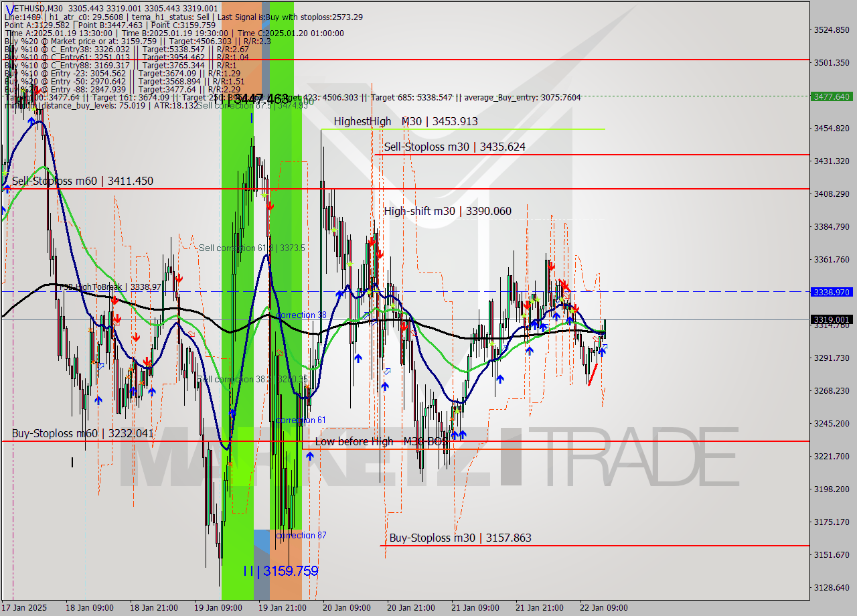857x616 pixels.
Task: Click the 3361.760 price axis label
Action: pos(832,259)
